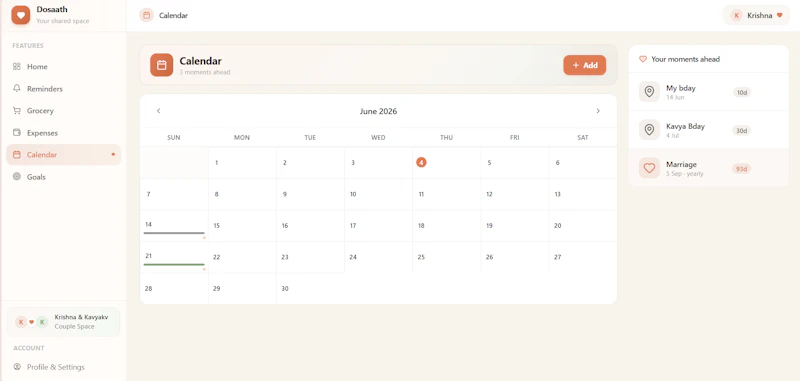Click the heart icon beside Your moments ahead

[x=643, y=59]
